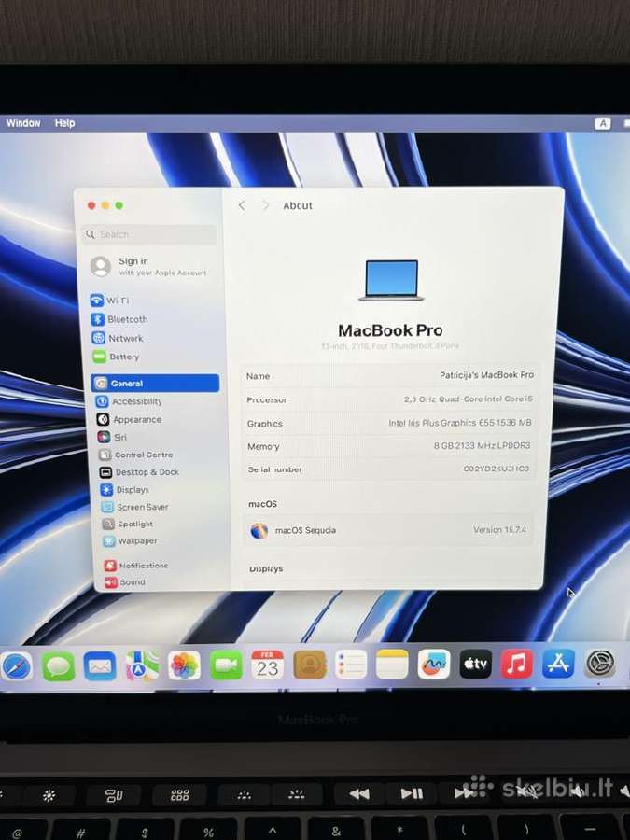Click the Intel Iris Plus Graphics 655 value
The height and width of the screenshot is (840, 630).
tap(460, 423)
